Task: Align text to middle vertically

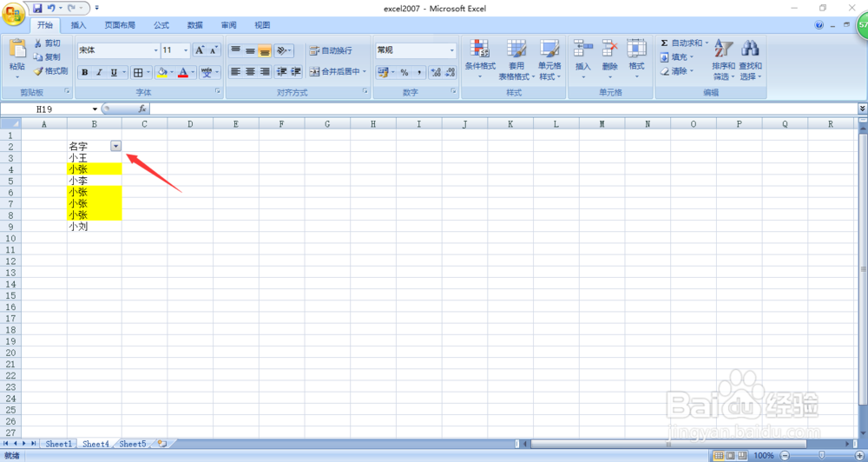Action: pyautogui.click(x=250, y=50)
